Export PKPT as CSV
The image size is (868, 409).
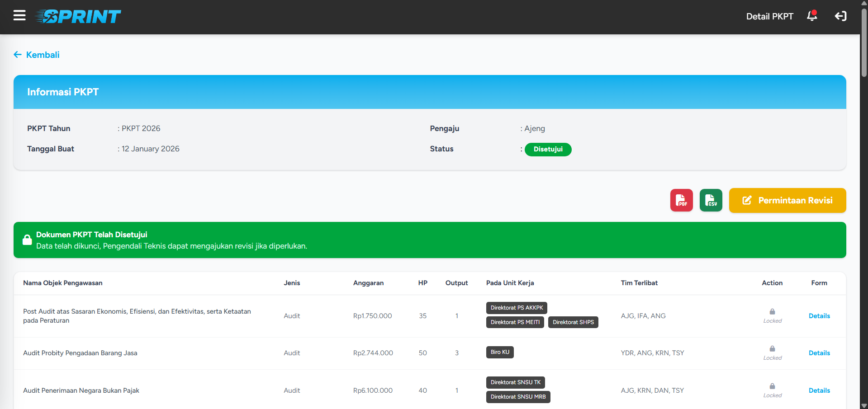(711, 200)
